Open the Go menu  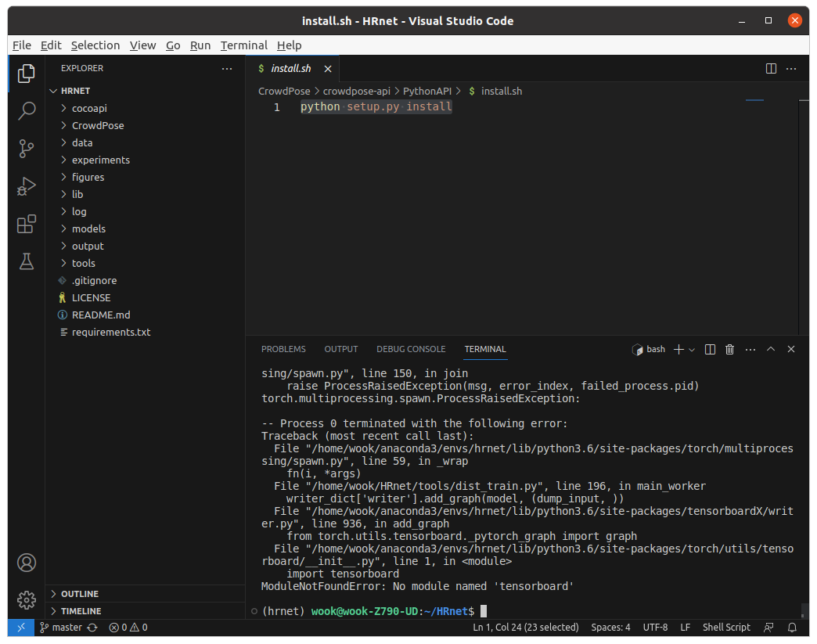[x=173, y=45]
